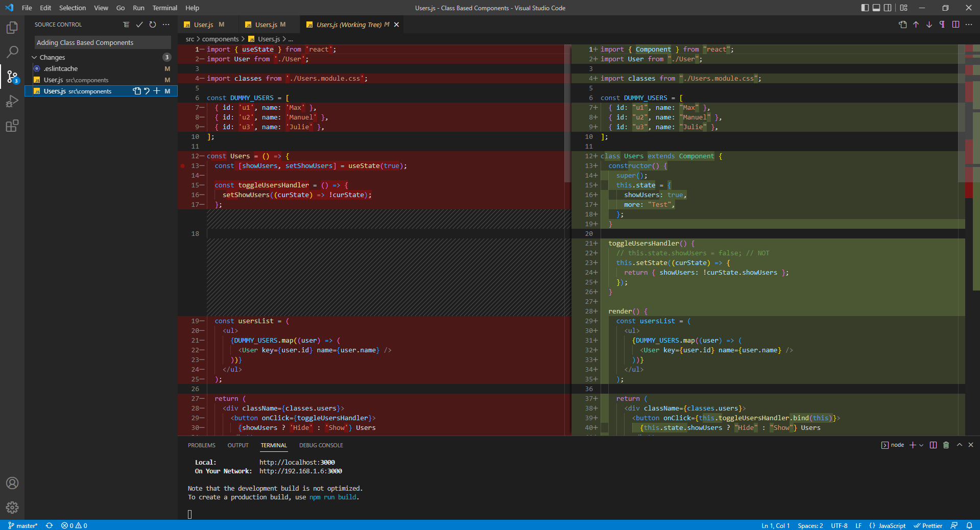The image size is (980, 530).
Task: Open the src breadcrumb dropdown
Action: [190, 39]
